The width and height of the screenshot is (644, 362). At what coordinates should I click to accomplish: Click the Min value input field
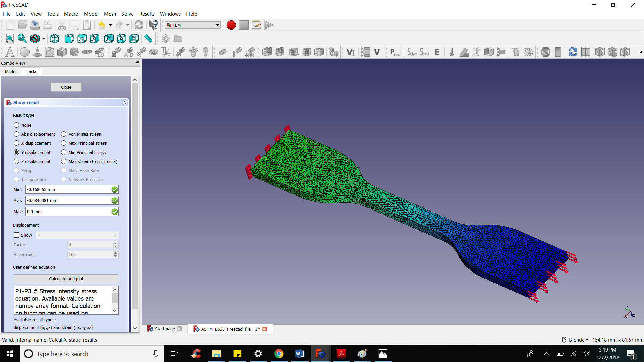68,189
